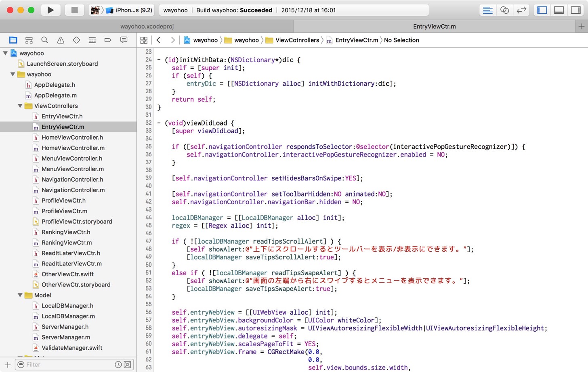Collapse the ViewCotnrollers folder
Screen dimensions: 588x372
tap(20, 106)
